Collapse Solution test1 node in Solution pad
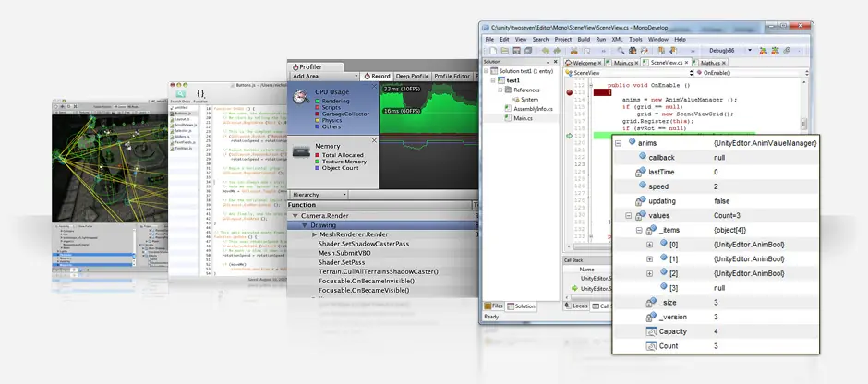The width and height of the screenshot is (868, 384). point(486,71)
